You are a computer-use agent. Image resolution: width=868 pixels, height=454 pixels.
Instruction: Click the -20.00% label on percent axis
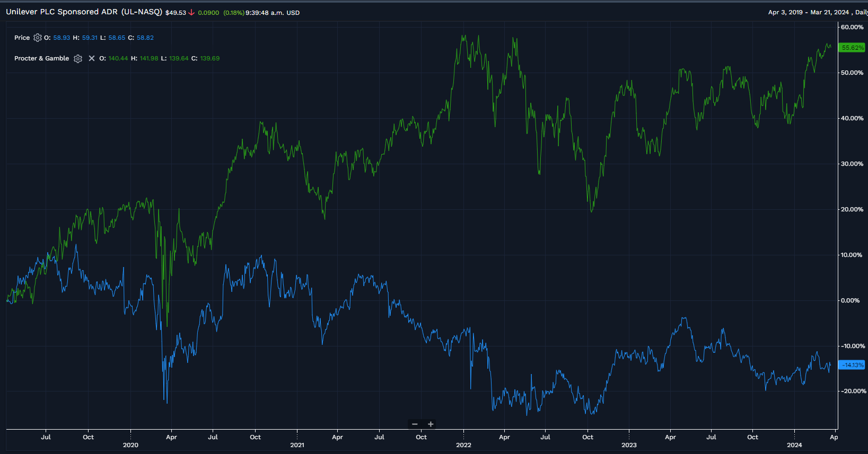(852, 391)
